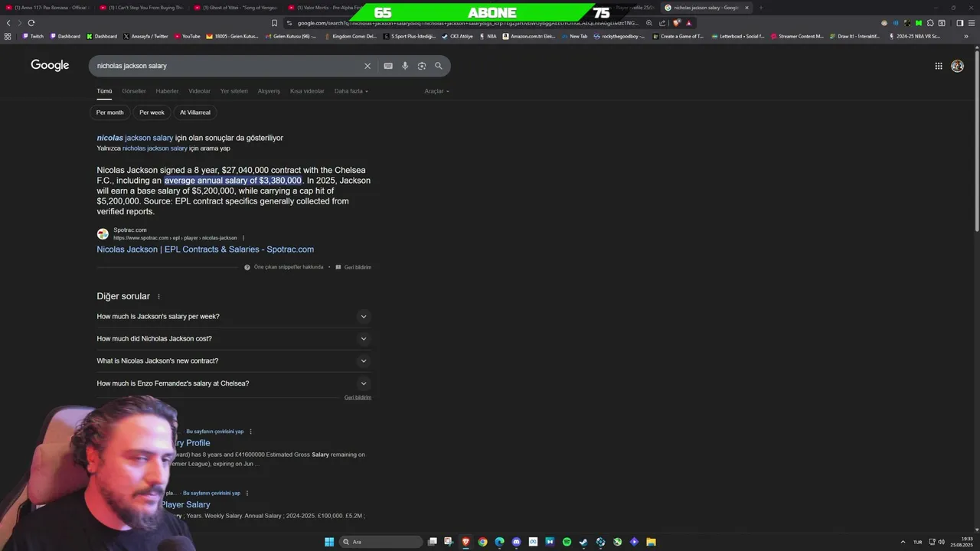
Task: Open Nicolas Jackson EPL Contracts Spotrac link
Action: tap(205, 249)
